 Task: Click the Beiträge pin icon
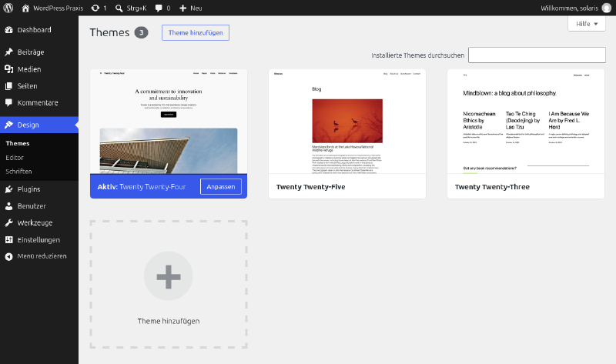(x=8, y=52)
